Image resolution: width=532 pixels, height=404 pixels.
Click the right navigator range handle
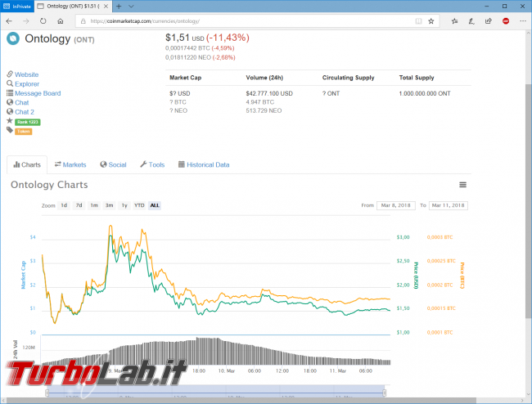click(385, 393)
